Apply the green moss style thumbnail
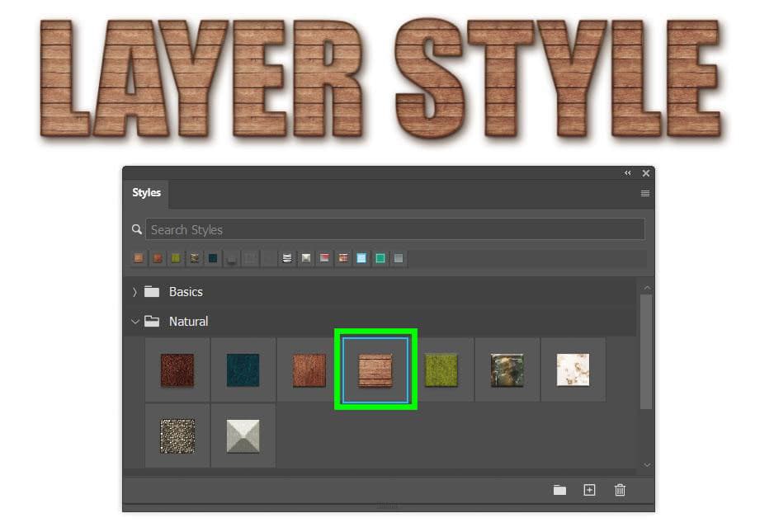774x532 pixels. tap(441, 370)
